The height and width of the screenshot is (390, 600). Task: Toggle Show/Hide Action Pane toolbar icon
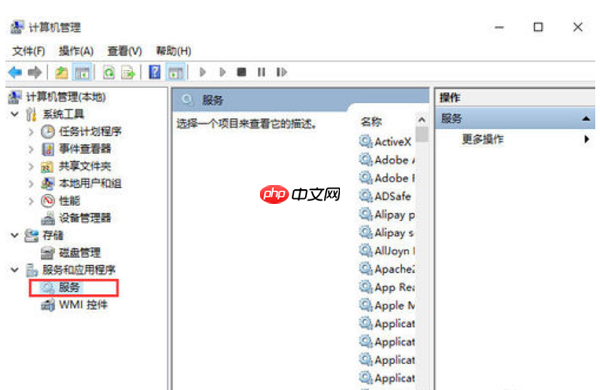click(x=176, y=72)
